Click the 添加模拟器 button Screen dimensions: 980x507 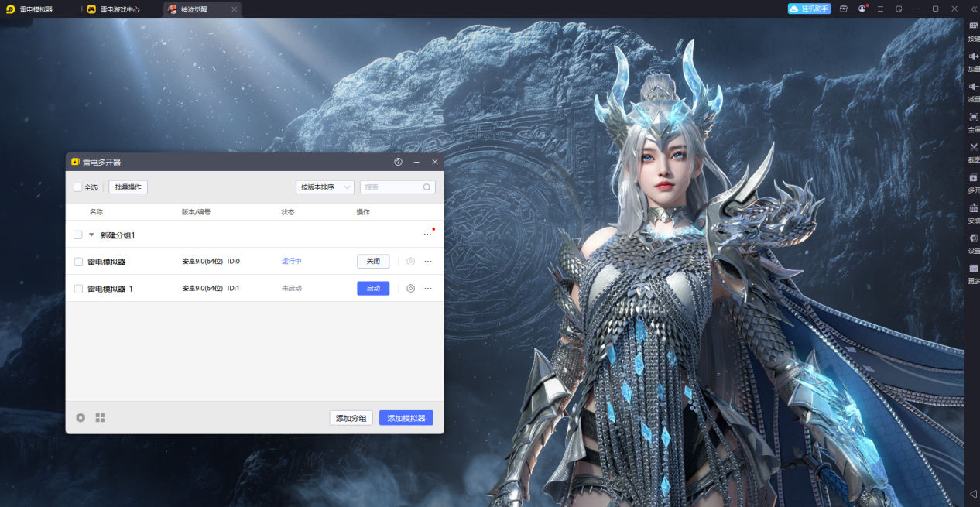pos(406,418)
